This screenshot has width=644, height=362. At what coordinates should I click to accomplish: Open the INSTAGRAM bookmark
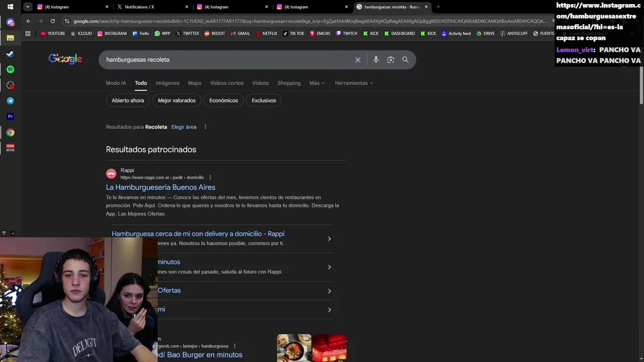(x=112, y=34)
